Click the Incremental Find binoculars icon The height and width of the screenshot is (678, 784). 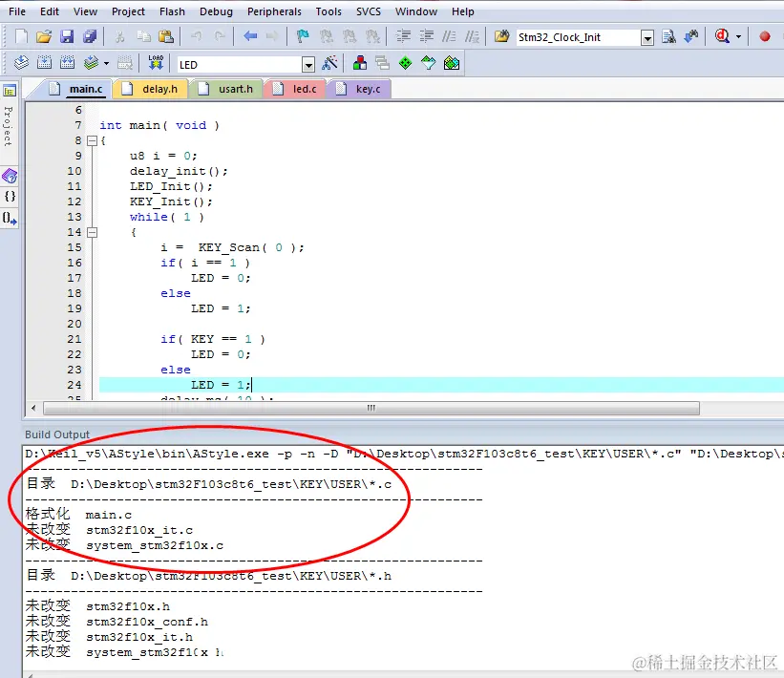691,36
